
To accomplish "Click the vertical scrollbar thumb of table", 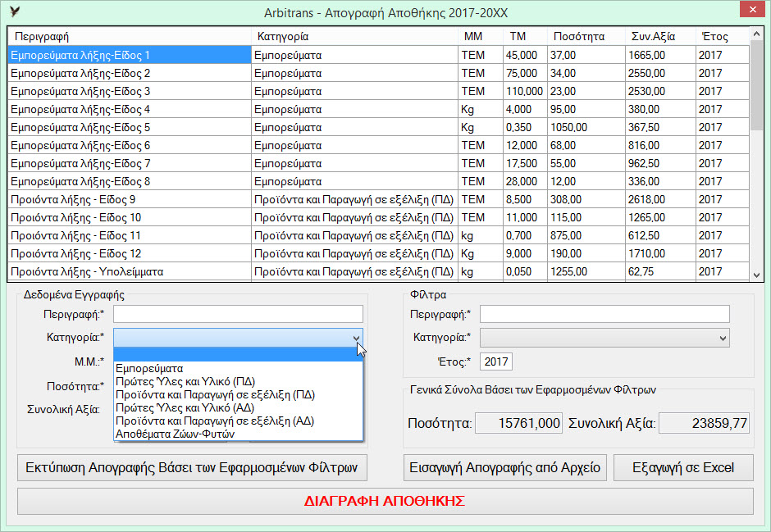I will (x=756, y=85).
